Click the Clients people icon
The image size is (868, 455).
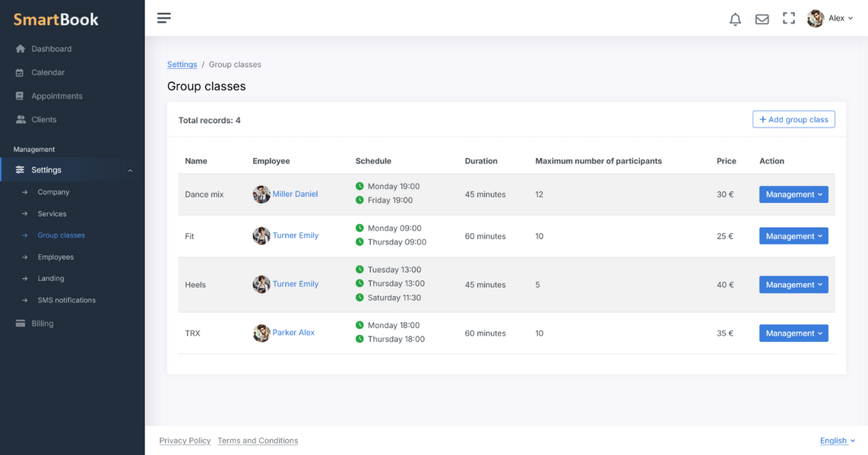[x=21, y=120]
